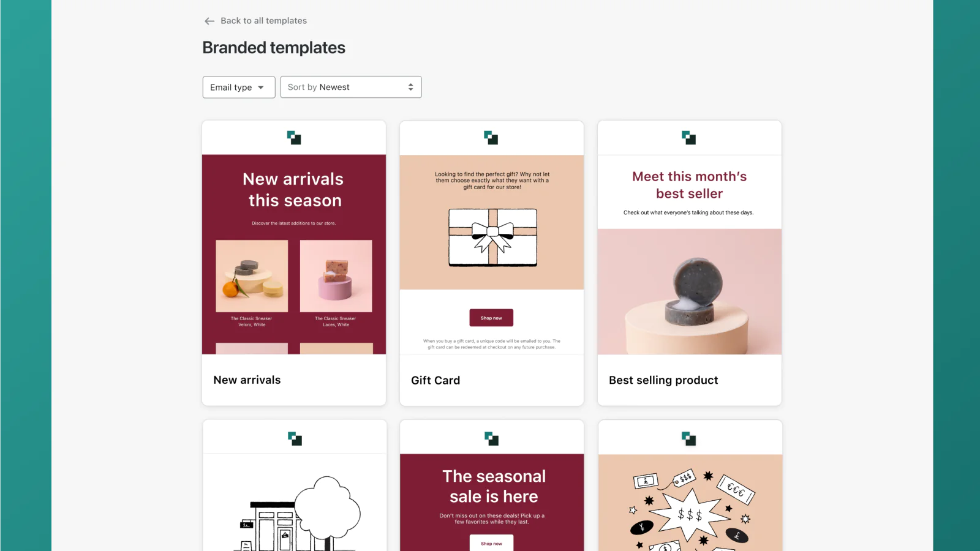Click logo icon on Best selling product template
Screen dimensions: 980x551
tap(689, 138)
